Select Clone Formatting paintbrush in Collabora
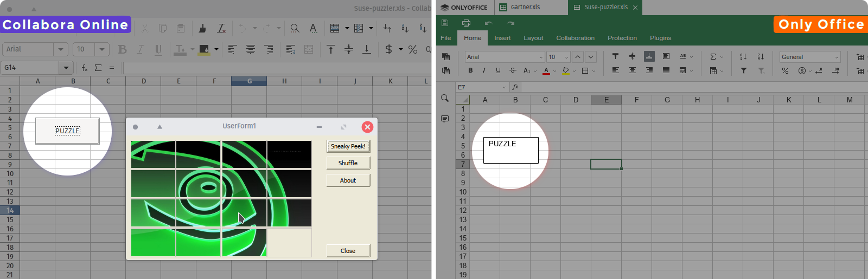The image size is (868, 279). coord(202,28)
